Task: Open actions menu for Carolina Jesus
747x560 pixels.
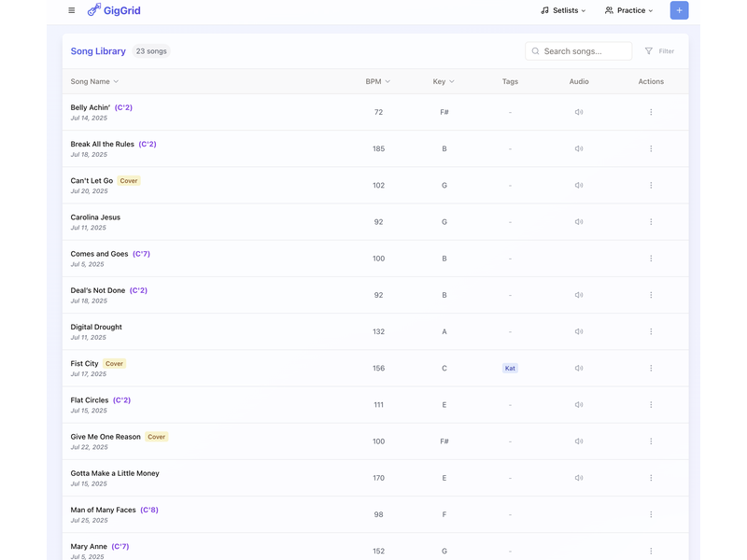Action: 651,222
